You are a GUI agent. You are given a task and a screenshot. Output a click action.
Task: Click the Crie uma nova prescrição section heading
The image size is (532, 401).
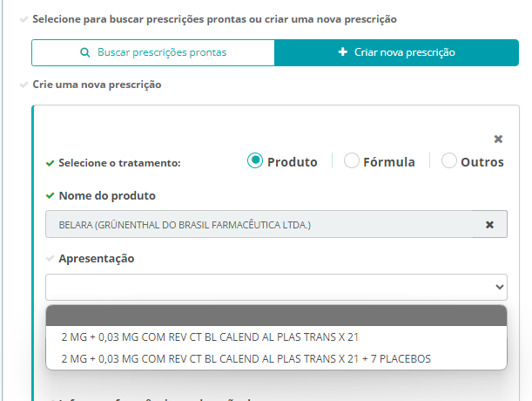pyautogui.click(x=97, y=85)
